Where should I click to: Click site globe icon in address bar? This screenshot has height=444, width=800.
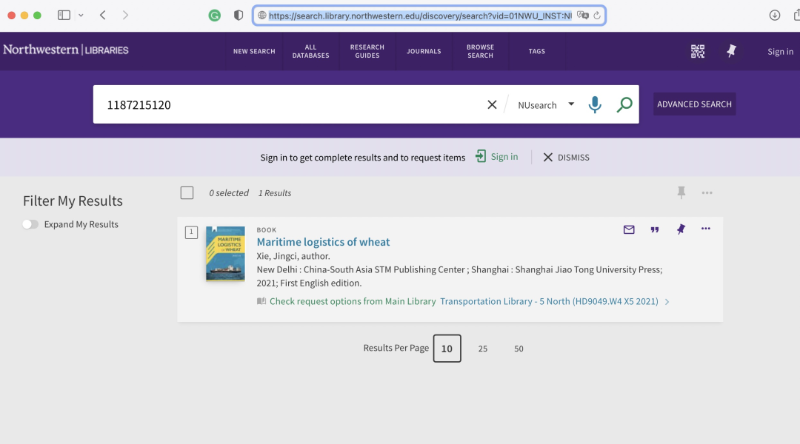(262, 15)
